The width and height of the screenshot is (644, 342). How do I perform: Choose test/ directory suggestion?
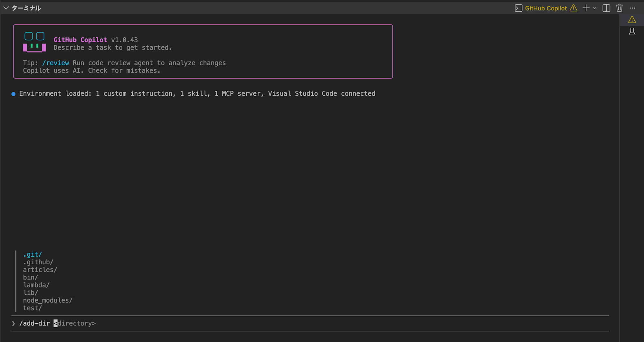33,308
